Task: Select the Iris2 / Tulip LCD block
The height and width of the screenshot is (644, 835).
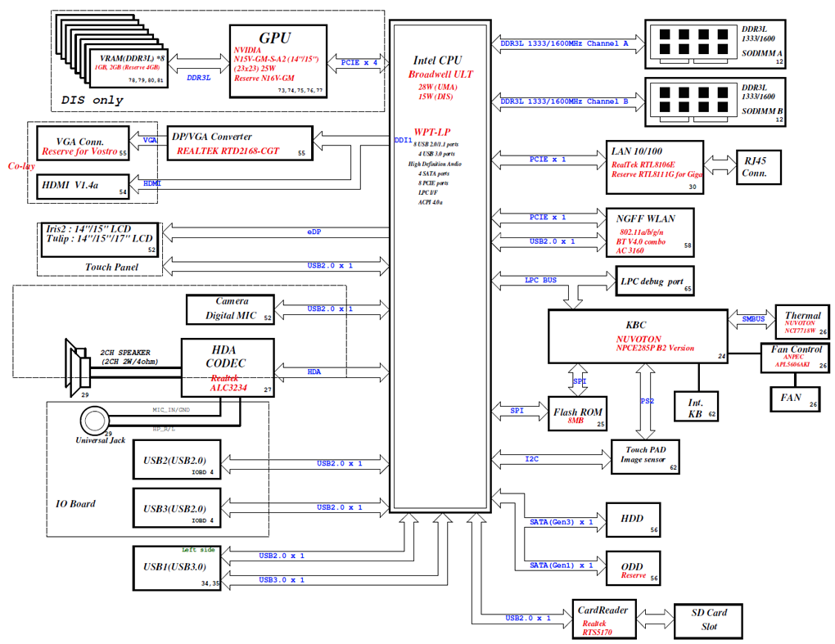Action: pyautogui.click(x=100, y=240)
